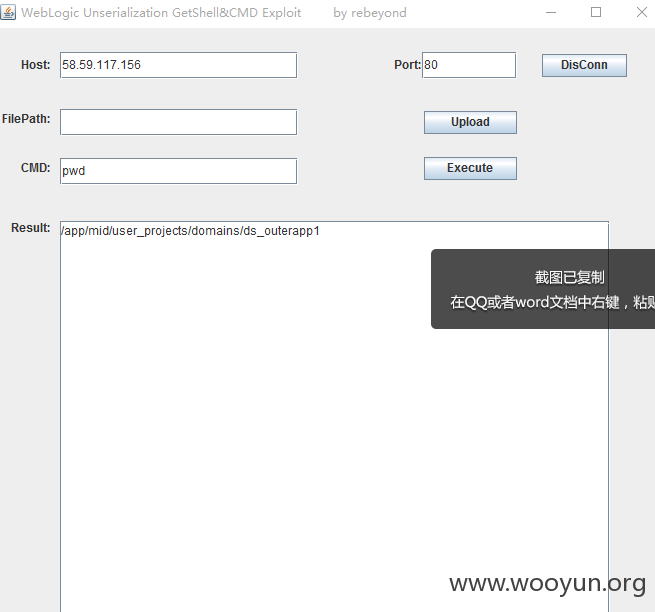The width and height of the screenshot is (655, 612).
Task: Run the command with Execute button
Action: pyautogui.click(x=470, y=168)
